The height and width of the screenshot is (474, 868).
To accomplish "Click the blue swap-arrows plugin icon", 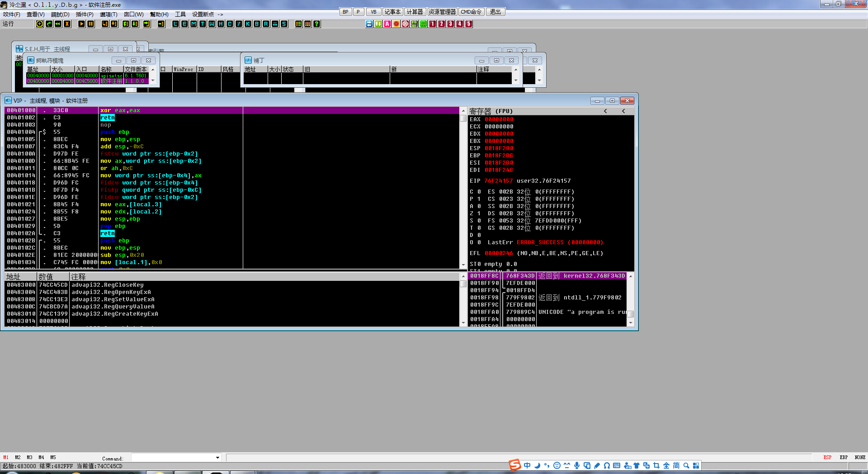I will 369,24.
